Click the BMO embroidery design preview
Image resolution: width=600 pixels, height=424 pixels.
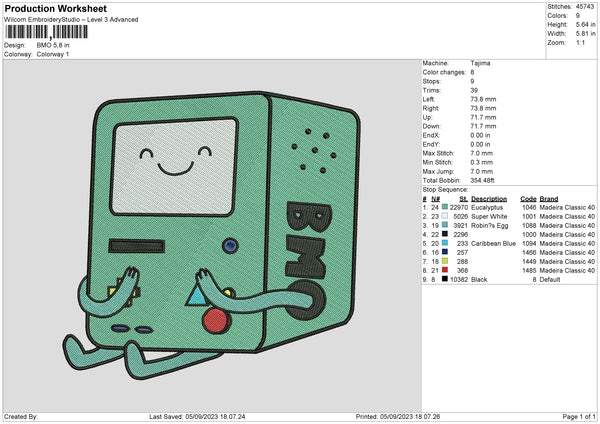coord(212,234)
